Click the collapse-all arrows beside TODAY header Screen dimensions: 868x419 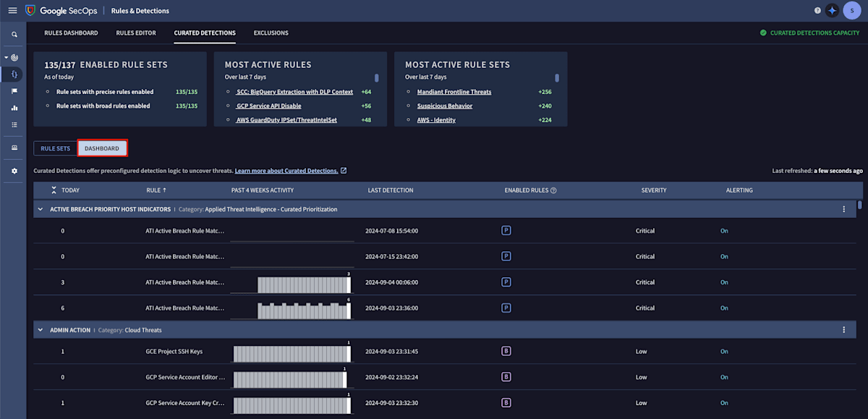point(54,190)
